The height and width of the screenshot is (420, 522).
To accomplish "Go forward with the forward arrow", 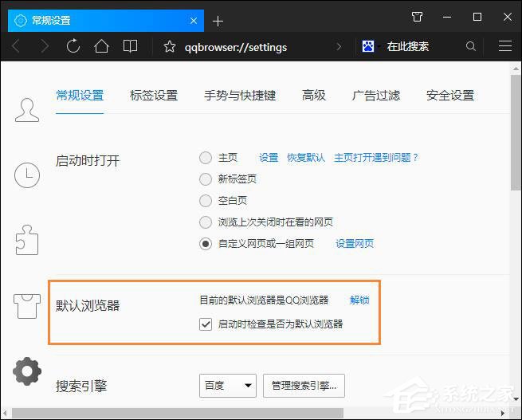I will (45, 46).
